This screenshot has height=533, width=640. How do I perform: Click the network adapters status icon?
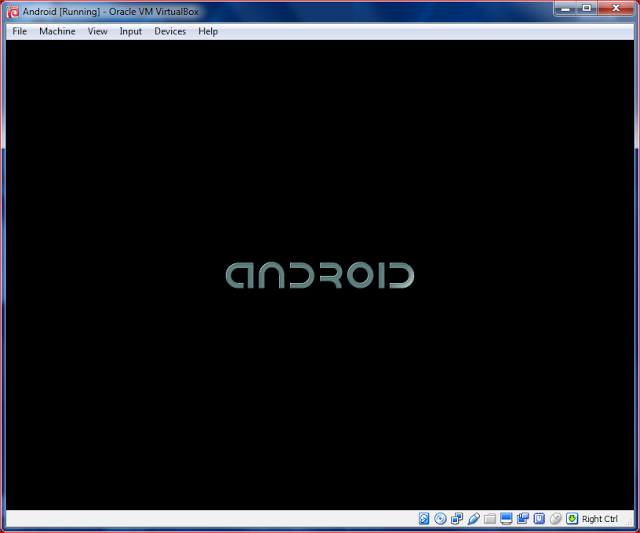click(457, 519)
